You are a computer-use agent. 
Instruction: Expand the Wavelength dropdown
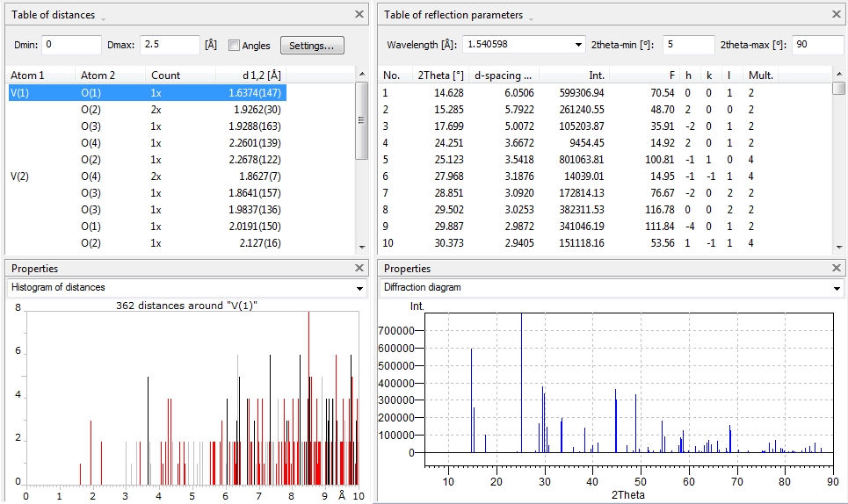point(577,45)
